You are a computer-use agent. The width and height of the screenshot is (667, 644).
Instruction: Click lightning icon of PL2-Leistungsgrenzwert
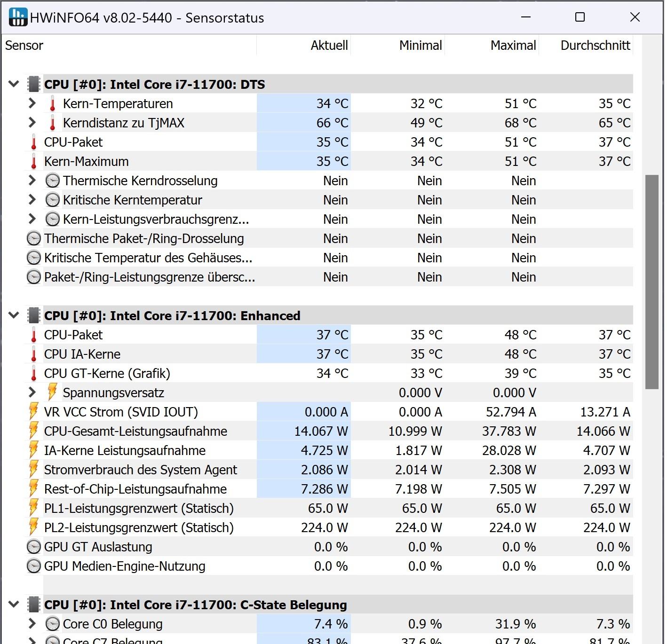point(33,527)
